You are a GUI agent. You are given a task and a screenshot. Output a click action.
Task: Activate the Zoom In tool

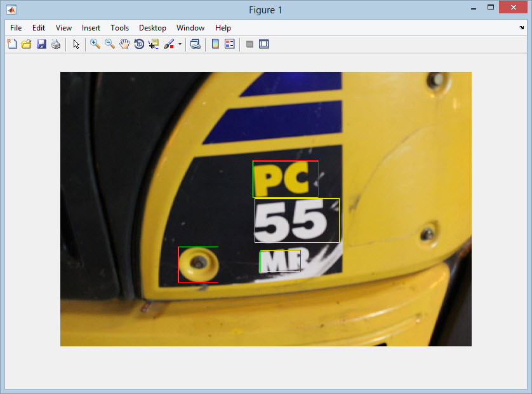(x=95, y=44)
